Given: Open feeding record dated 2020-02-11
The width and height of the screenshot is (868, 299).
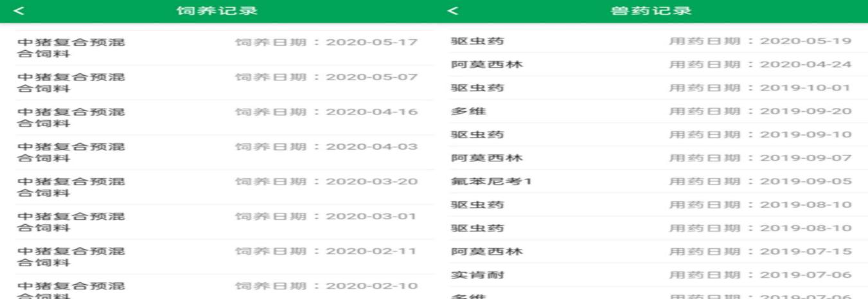Looking at the screenshot, I should [217, 257].
